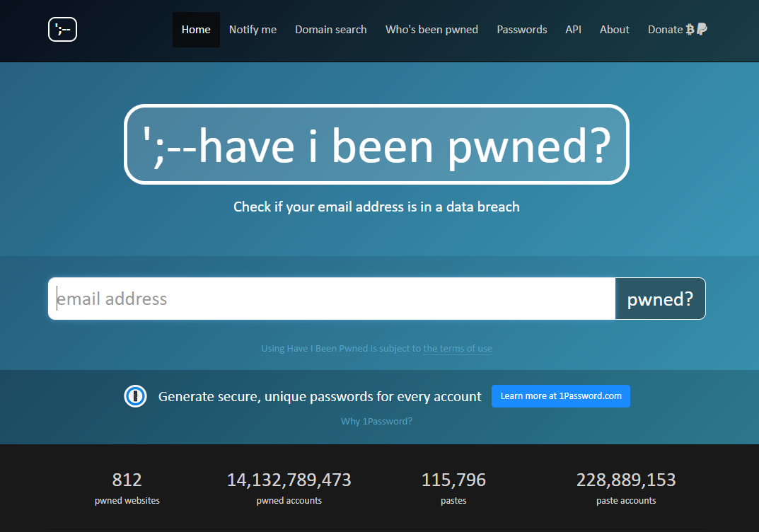Open the Domain search page
Viewport: 759px width, 532px height.
[x=330, y=29]
